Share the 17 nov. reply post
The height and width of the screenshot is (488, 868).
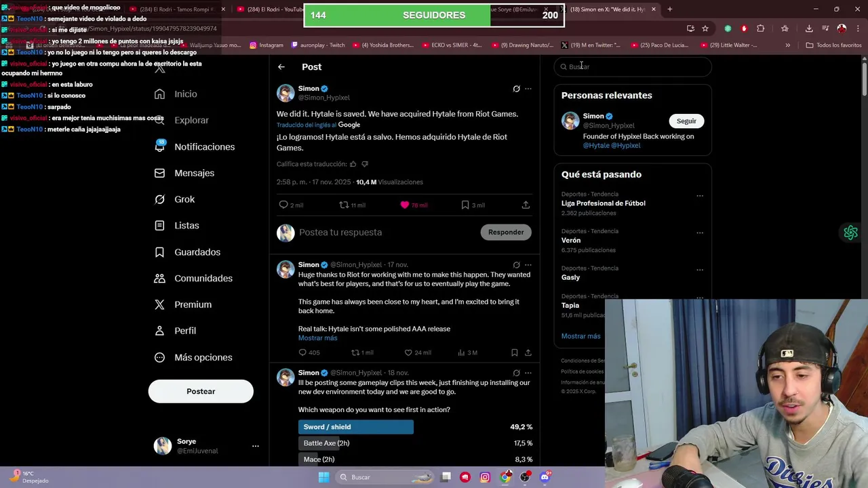pyautogui.click(x=528, y=352)
